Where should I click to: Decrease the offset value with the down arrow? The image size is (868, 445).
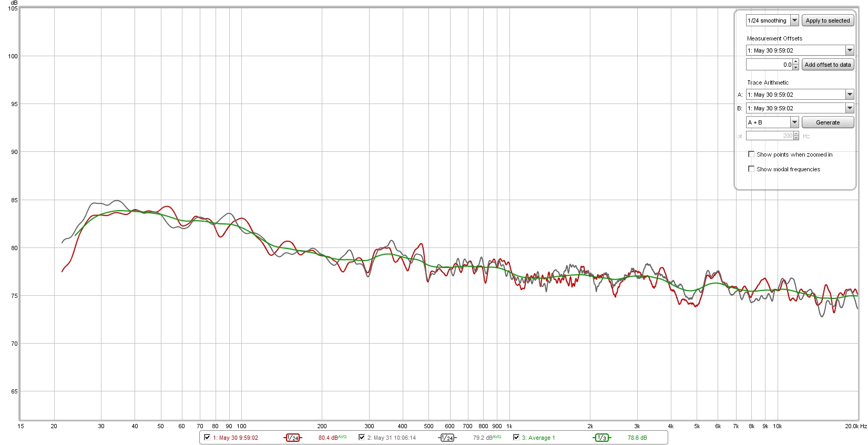tap(795, 67)
